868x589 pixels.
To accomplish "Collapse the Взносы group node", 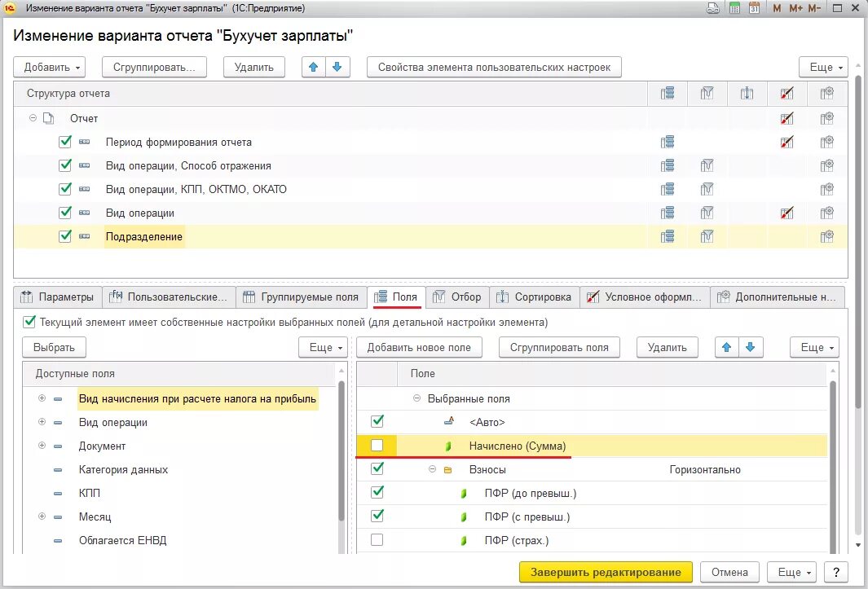I will pyautogui.click(x=432, y=469).
